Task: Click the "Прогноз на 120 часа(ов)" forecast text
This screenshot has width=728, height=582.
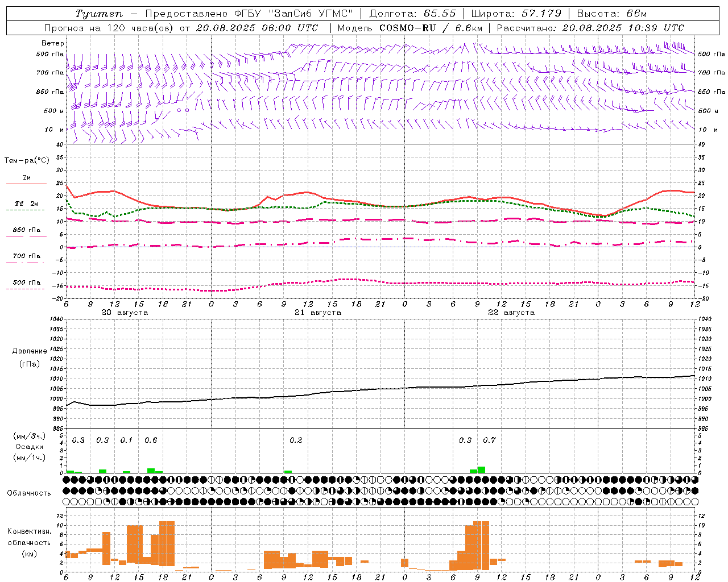Action: (109, 28)
